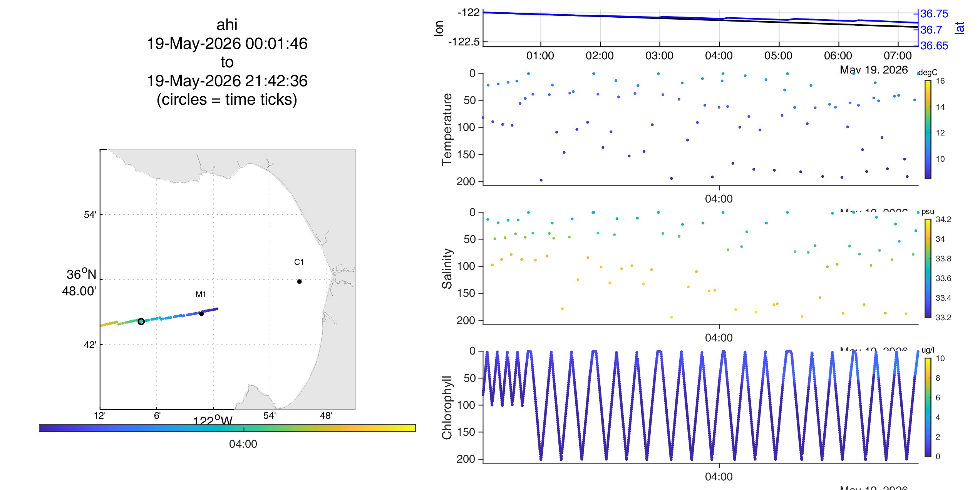
Task: Click the 36°N 48.00' latitude label
Action: 80,283
